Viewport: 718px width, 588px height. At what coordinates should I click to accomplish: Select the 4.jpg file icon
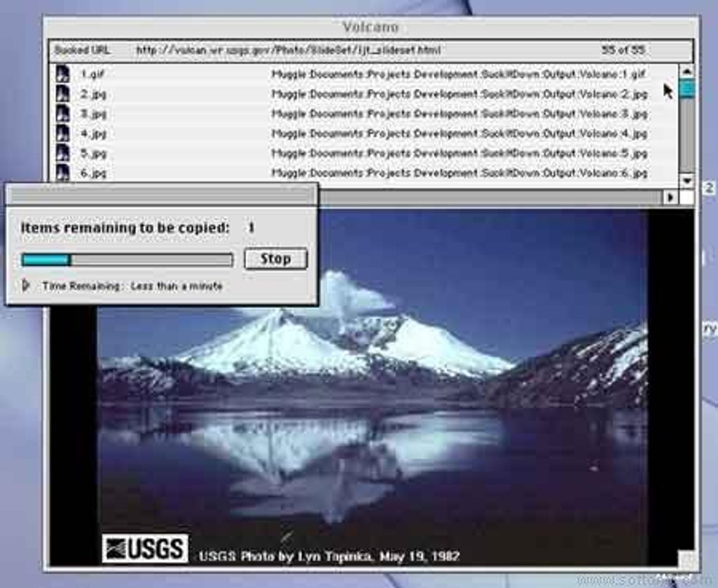63,134
